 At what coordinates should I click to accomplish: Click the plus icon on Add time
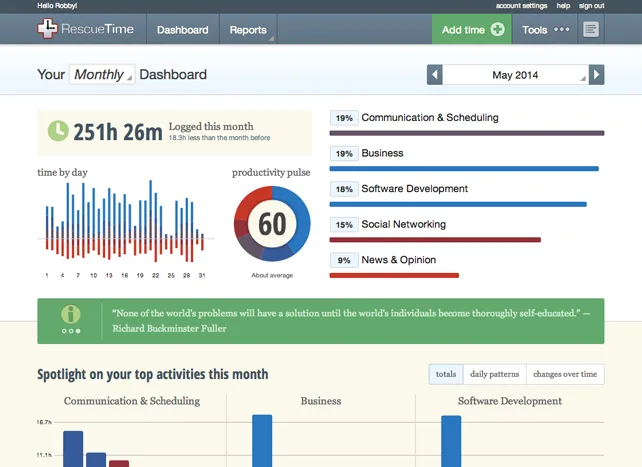pyautogui.click(x=497, y=29)
